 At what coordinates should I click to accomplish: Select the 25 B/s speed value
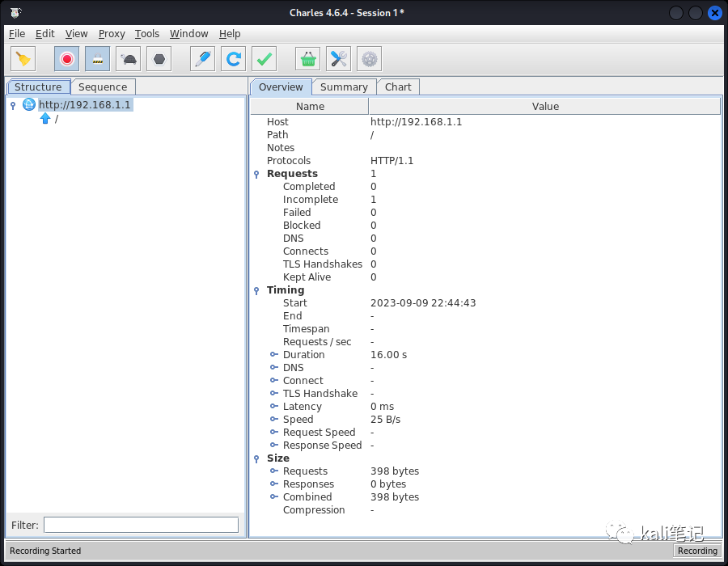[385, 420]
